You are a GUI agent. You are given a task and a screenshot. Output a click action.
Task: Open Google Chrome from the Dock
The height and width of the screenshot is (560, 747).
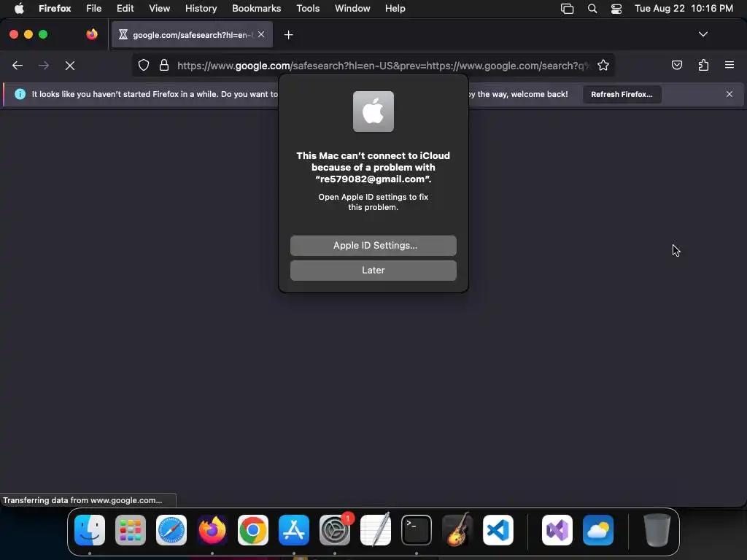253,530
